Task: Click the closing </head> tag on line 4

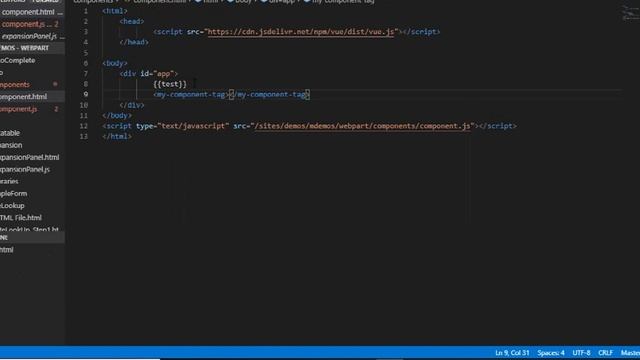Action: point(134,42)
